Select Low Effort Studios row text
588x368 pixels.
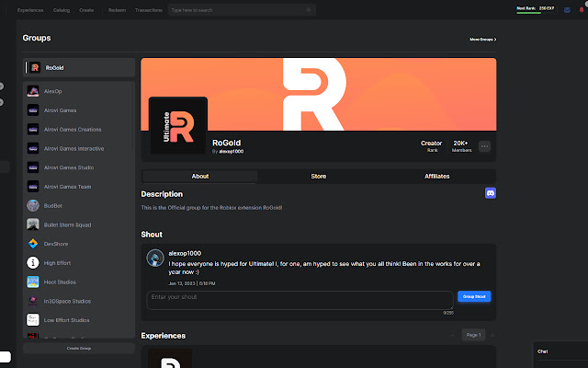coord(66,320)
